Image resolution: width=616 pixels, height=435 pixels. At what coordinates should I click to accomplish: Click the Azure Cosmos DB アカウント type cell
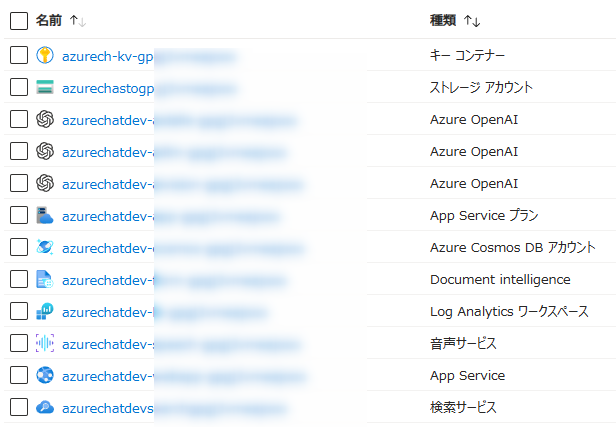(x=513, y=248)
